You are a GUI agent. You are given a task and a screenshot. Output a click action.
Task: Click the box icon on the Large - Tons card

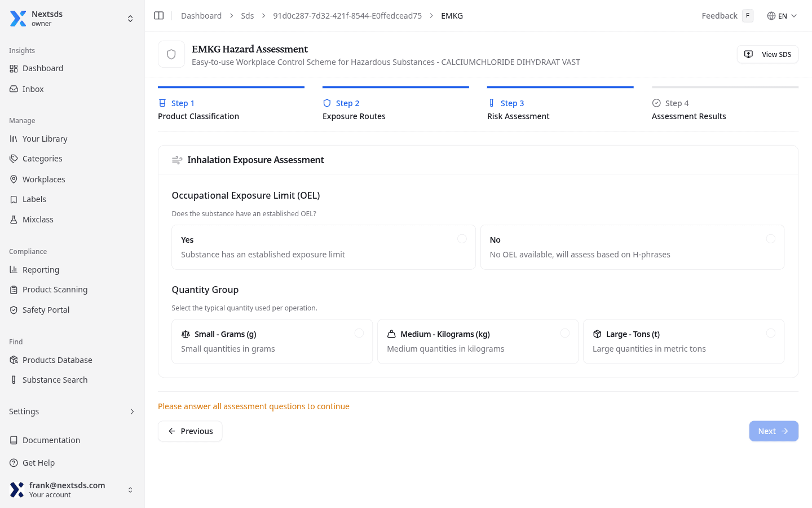(597, 334)
